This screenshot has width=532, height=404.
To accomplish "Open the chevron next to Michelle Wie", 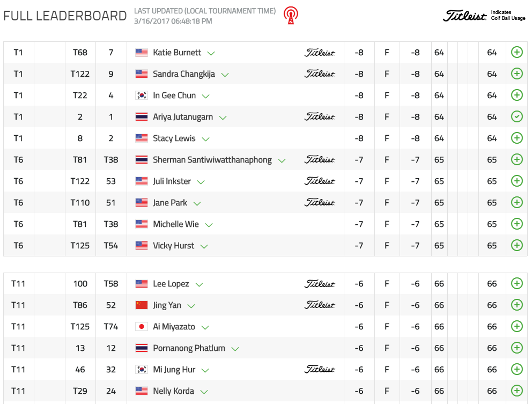I will pyautogui.click(x=209, y=225).
